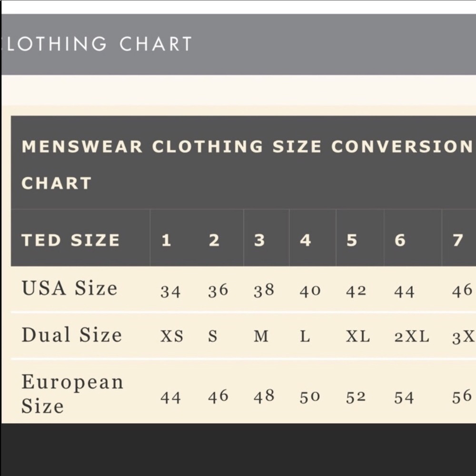Click USA size 34 cell
476x476 pixels.
point(170,291)
